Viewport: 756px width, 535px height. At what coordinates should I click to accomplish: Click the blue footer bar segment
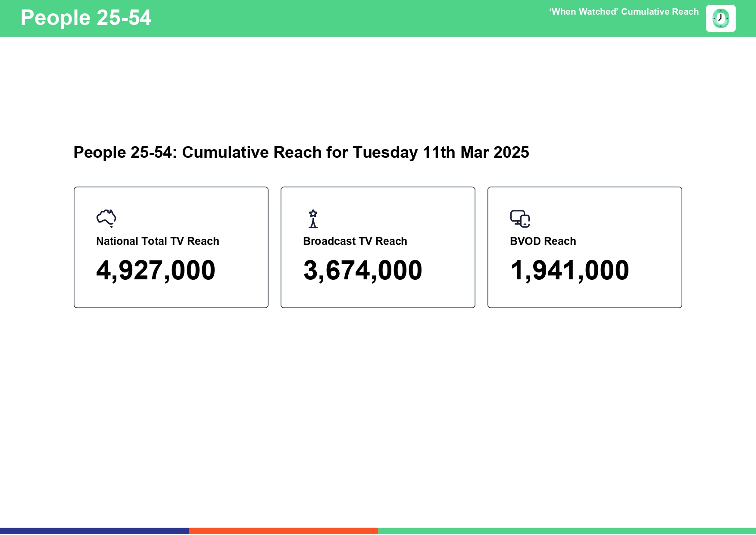[94, 531]
